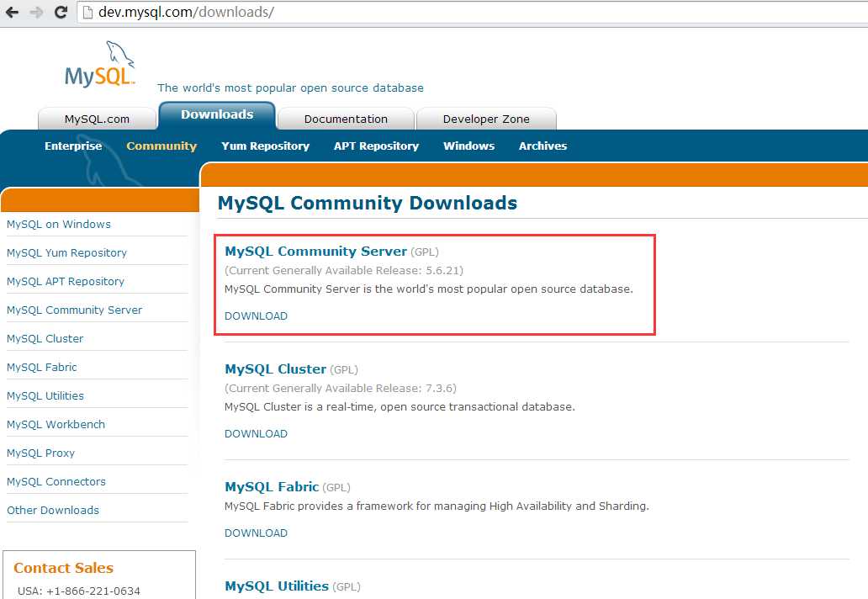Viewport: 868px width, 599px height.
Task: Click the MySQL Community Downloads page title
Action: (x=368, y=204)
